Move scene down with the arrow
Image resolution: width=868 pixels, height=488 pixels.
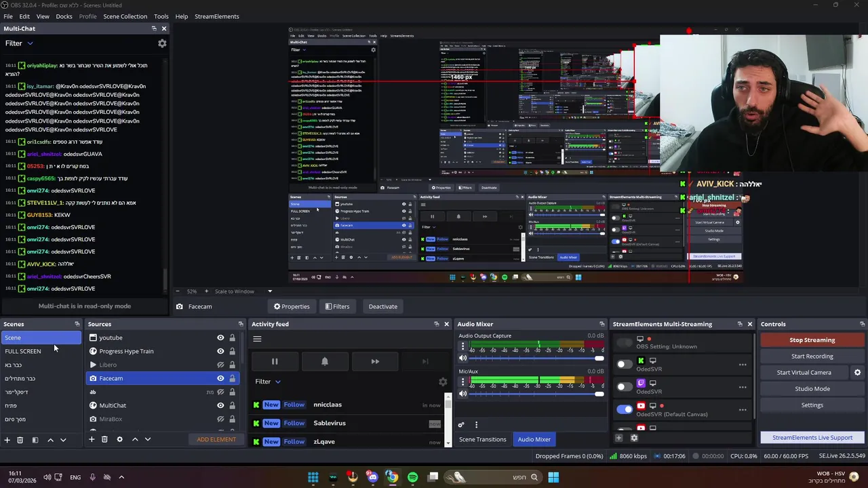(x=63, y=440)
